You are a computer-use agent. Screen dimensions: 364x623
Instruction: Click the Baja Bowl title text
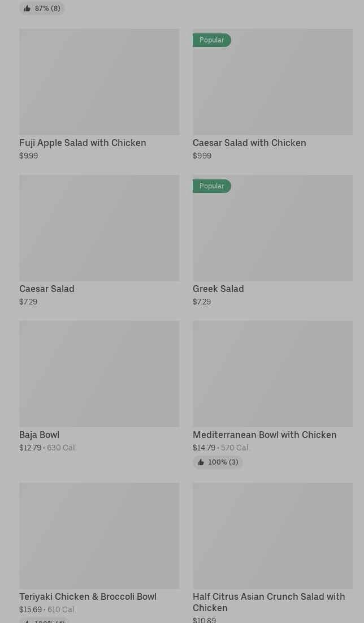(39, 435)
